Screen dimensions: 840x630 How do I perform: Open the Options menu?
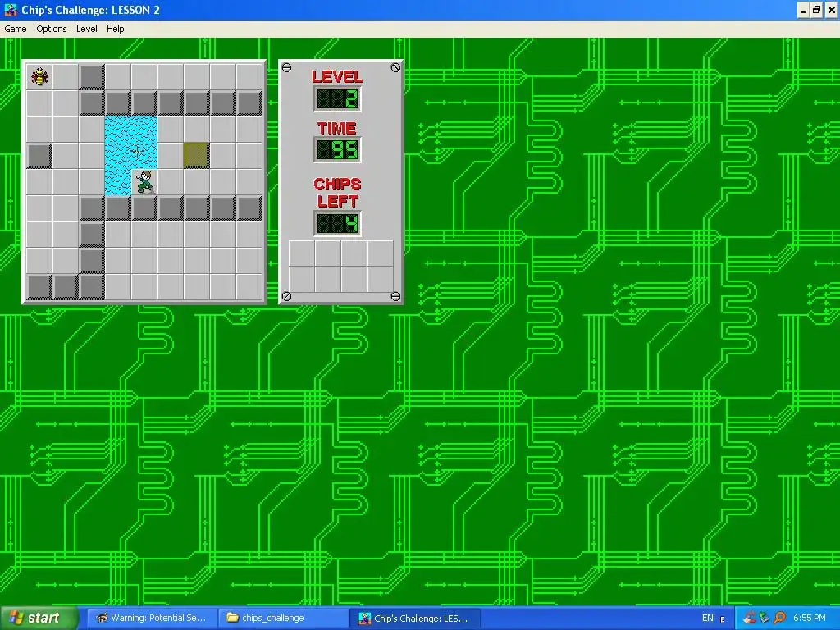tap(52, 29)
